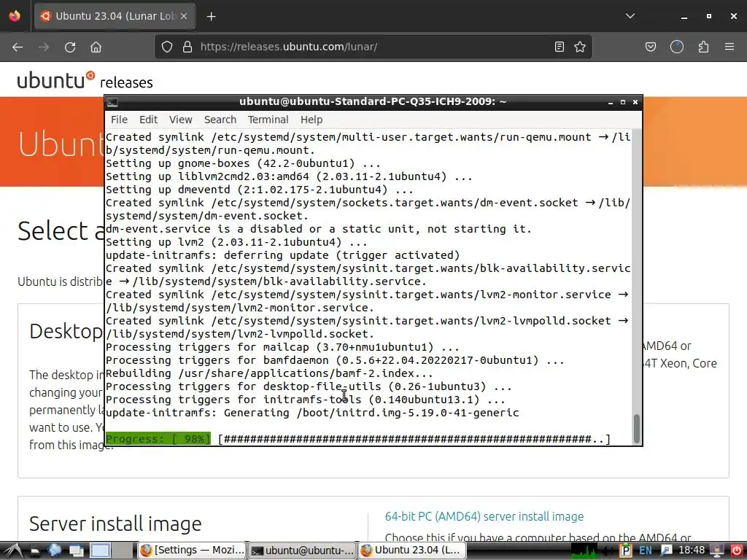The height and width of the screenshot is (560, 747).
Task: Bookmark this page with the star
Action: (580, 47)
